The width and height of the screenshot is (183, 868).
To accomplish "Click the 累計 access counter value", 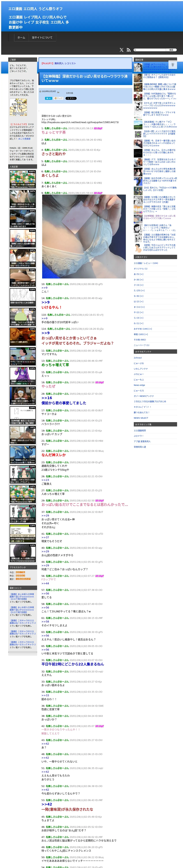I will (23, 579).
